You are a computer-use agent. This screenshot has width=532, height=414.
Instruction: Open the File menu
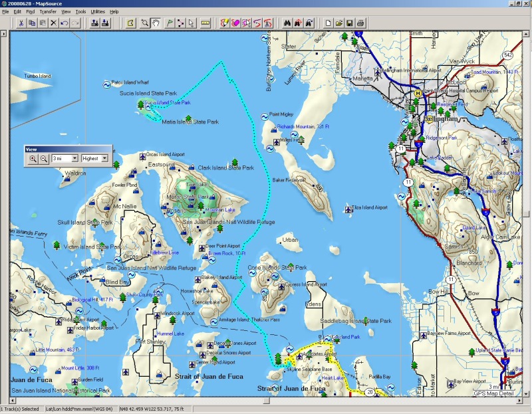pyautogui.click(x=5, y=11)
